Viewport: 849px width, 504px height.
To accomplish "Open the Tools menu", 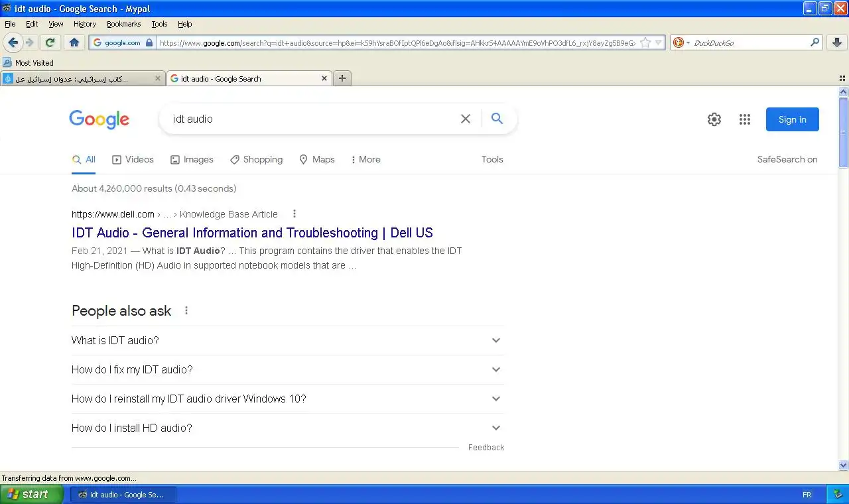I will (159, 24).
